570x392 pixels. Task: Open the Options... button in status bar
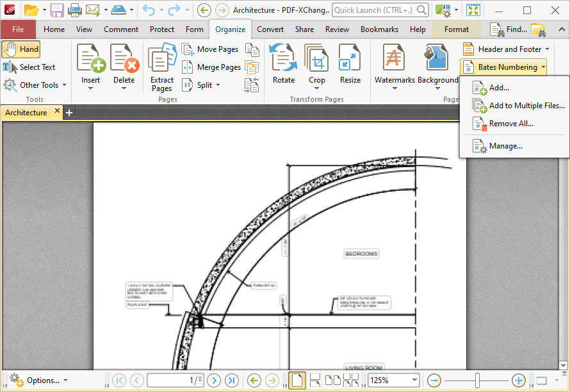coord(38,380)
